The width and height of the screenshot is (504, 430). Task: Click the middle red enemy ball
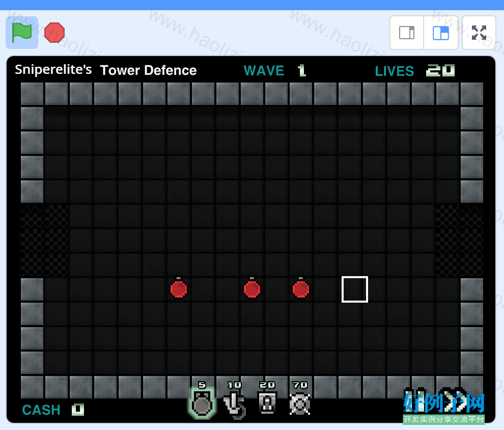pyautogui.click(x=252, y=288)
